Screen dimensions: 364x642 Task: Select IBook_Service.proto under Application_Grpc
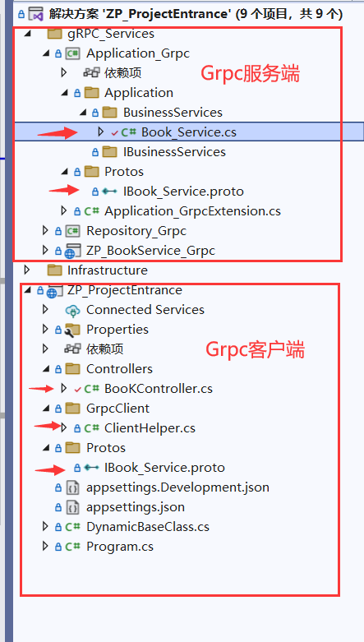click(183, 191)
